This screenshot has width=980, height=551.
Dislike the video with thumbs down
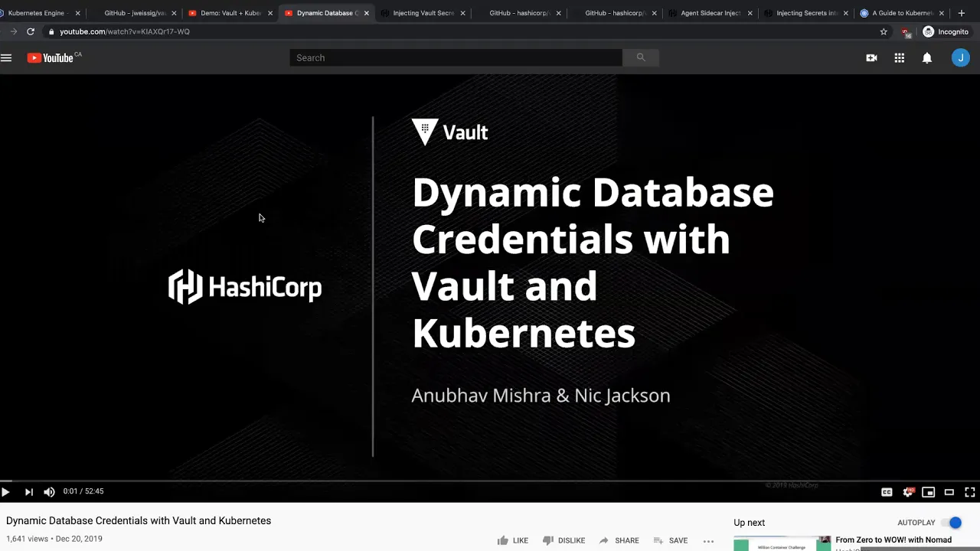563,540
